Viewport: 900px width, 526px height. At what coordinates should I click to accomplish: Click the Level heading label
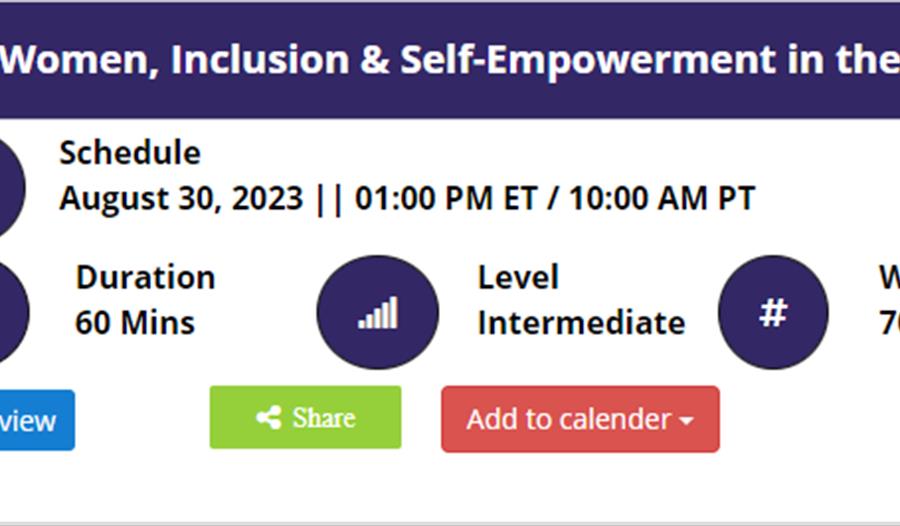[518, 277]
